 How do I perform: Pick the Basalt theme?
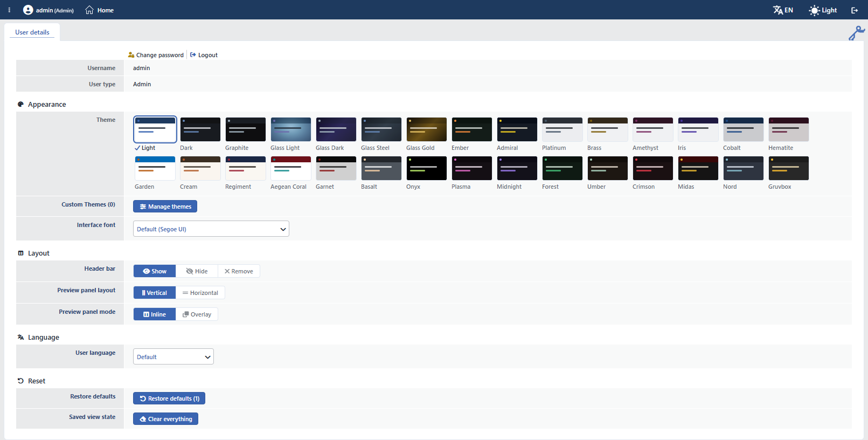[381, 168]
